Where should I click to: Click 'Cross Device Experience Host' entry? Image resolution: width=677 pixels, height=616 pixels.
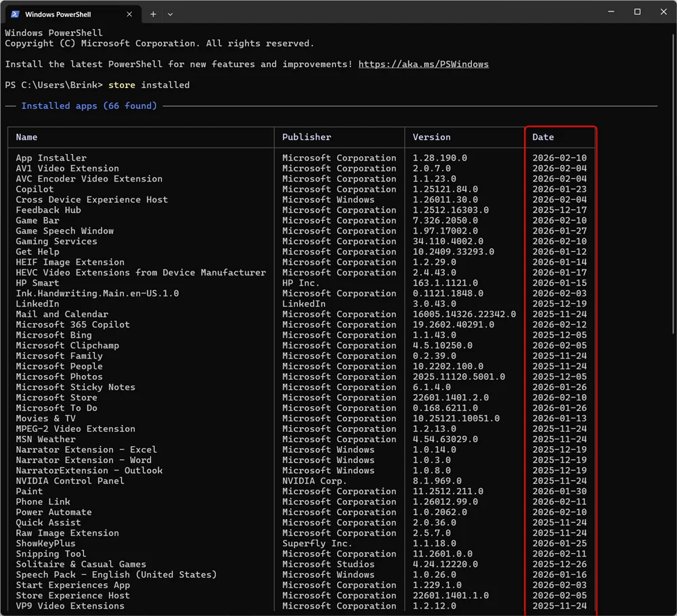tap(92, 200)
